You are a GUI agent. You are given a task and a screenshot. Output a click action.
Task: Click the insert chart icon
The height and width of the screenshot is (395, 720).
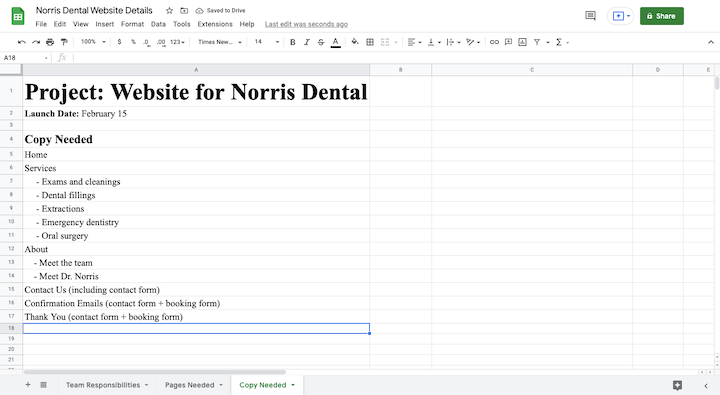pyautogui.click(x=523, y=42)
